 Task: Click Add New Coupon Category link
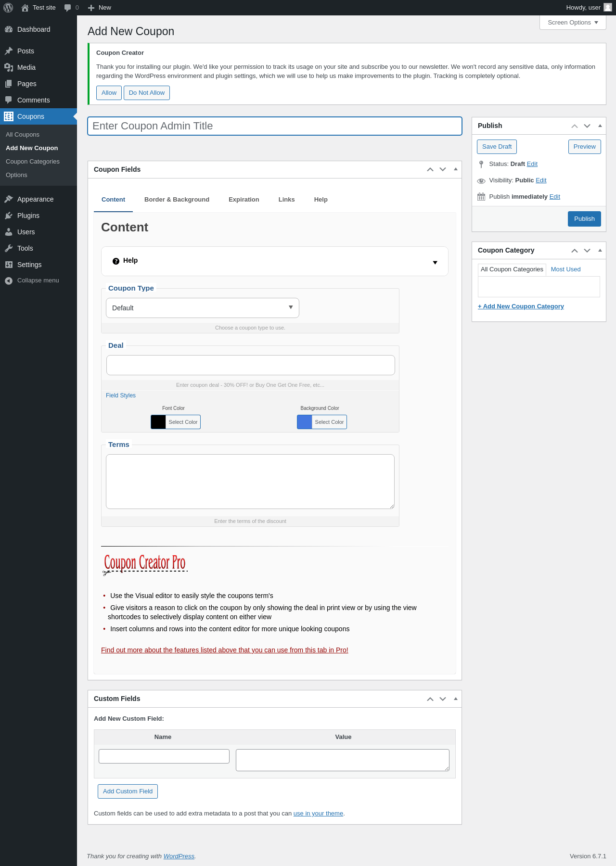click(x=521, y=306)
